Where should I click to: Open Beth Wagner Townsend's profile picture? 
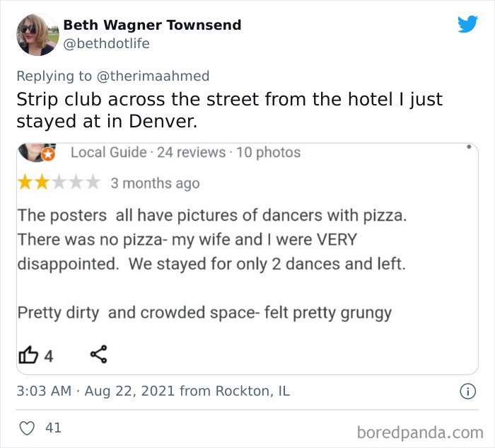click(x=37, y=34)
